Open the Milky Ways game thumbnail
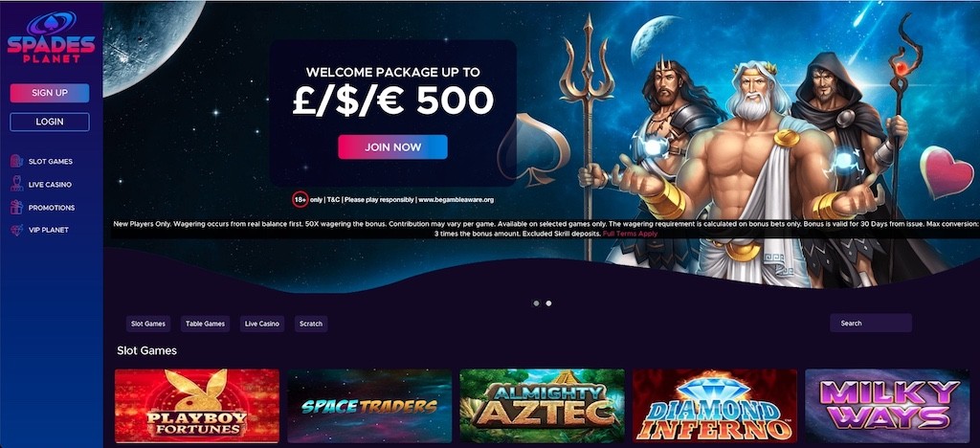Image resolution: width=980 pixels, height=448 pixels. click(887, 406)
